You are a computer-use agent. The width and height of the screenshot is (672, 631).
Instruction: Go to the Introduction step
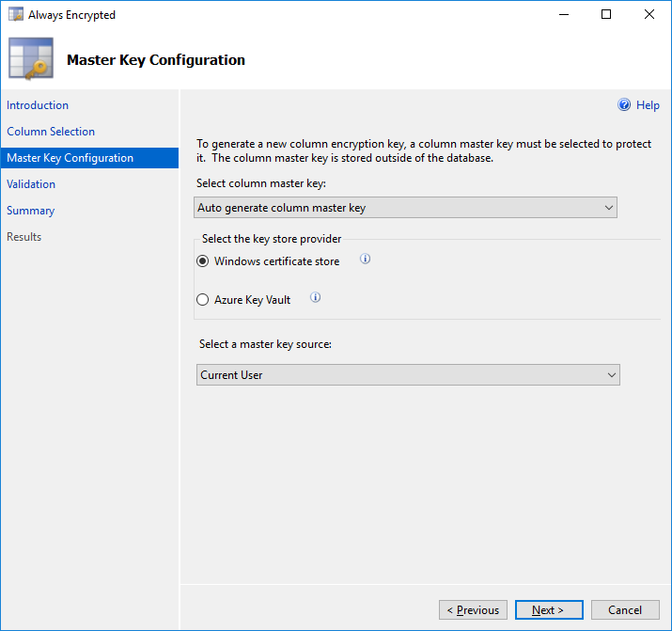click(38, 105)
